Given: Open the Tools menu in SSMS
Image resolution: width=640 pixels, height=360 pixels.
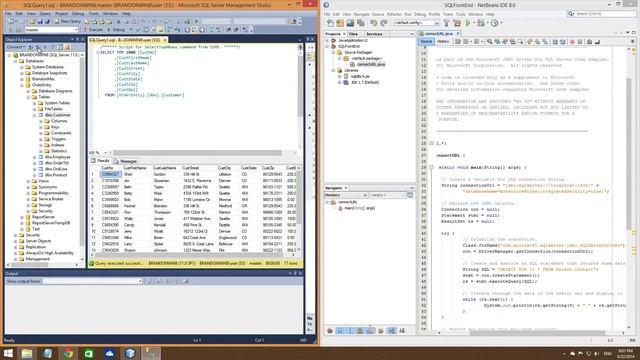Looking at the screenshot, I should click(93, 13).
